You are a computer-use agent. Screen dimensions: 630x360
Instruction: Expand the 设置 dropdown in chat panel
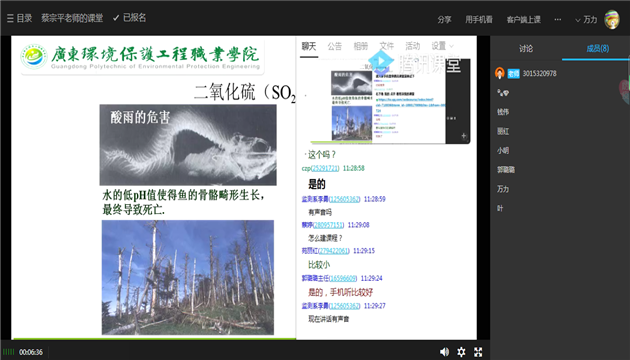coord(442,46)
